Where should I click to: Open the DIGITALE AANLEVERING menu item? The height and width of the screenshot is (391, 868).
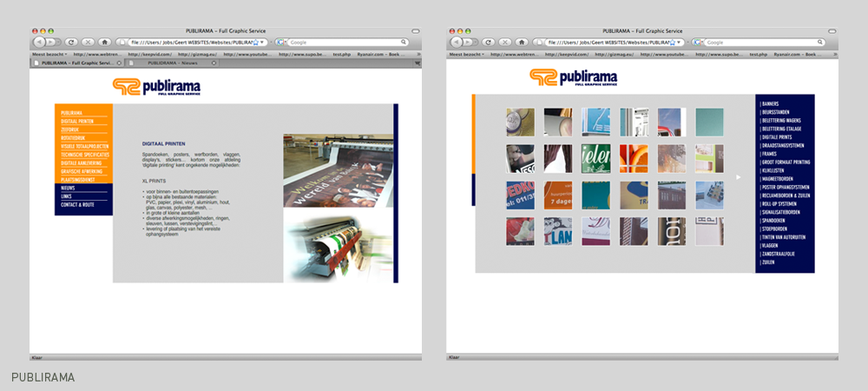[82, 162]
